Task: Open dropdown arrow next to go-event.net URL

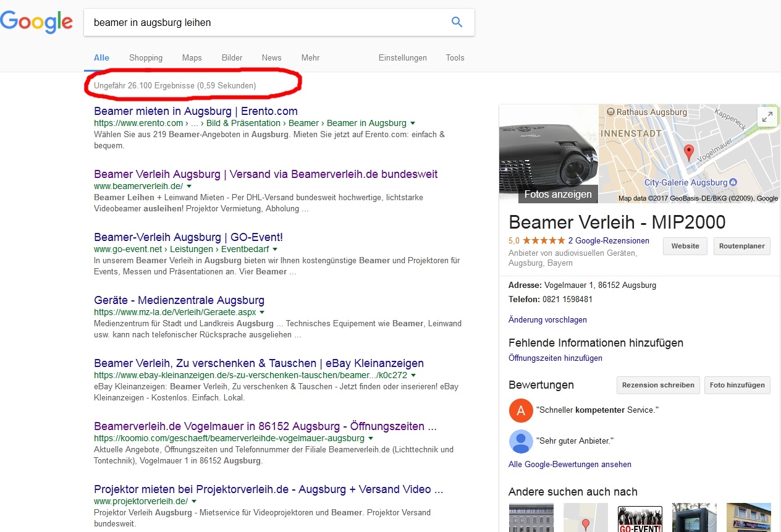Action: pos(276,249)
